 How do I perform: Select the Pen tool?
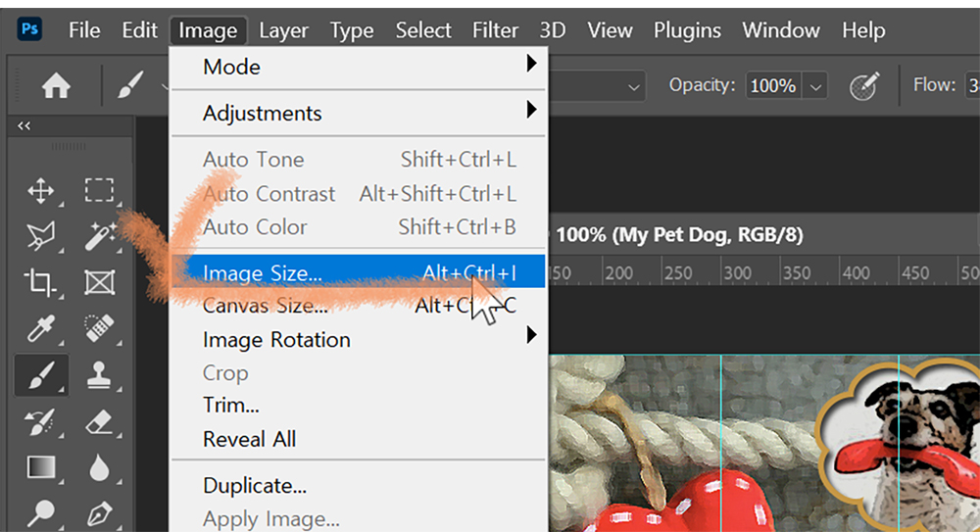click(99, 513)
